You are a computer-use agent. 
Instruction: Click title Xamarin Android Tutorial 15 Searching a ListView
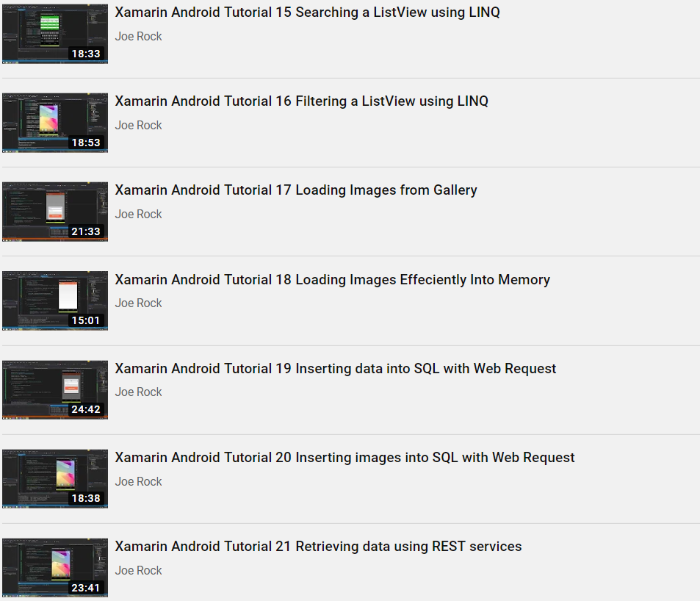tap(307, 12)
